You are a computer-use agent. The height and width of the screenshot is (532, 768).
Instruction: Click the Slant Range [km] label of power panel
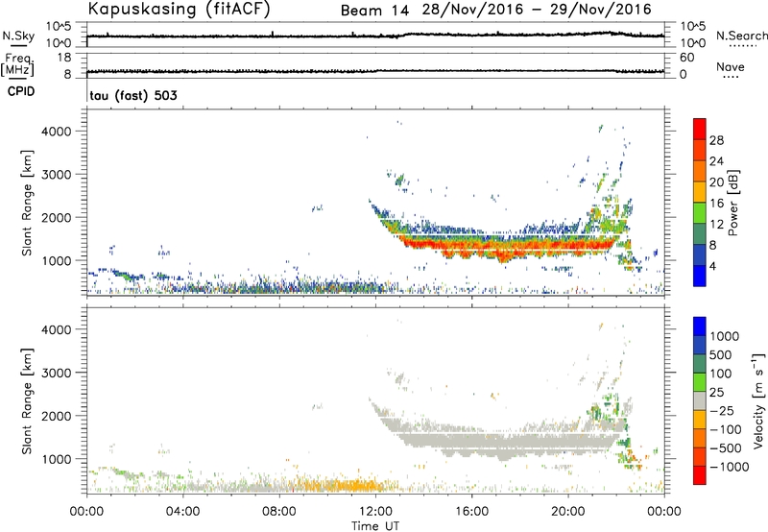[27, 203]
